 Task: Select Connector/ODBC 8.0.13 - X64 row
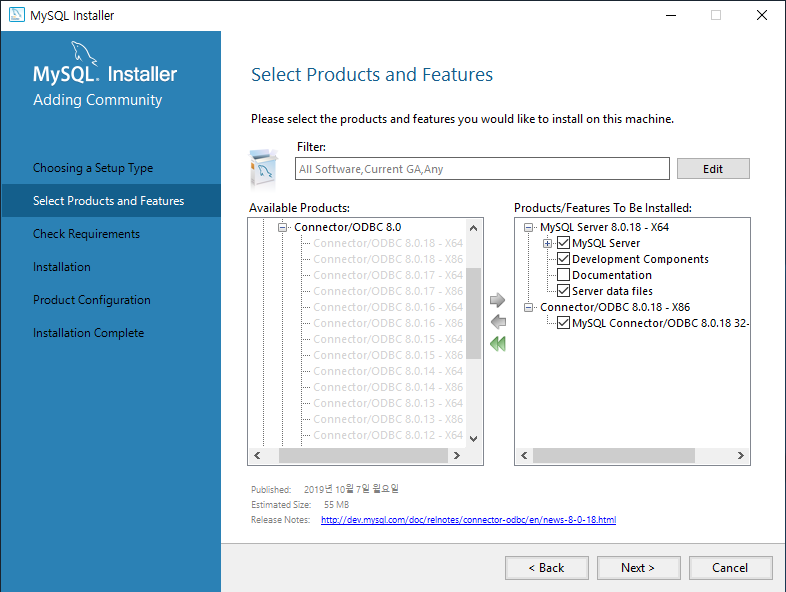click(x=388, y=404)
